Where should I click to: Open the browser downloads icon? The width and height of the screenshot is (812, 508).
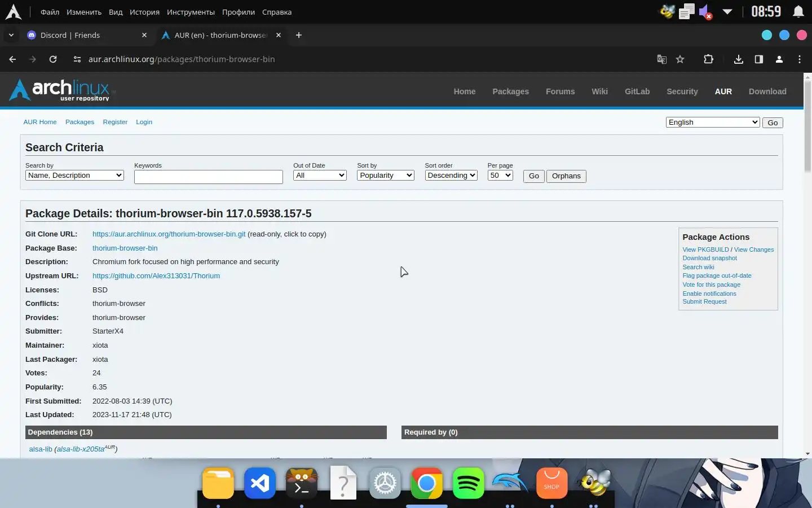(x=738, y=59)
